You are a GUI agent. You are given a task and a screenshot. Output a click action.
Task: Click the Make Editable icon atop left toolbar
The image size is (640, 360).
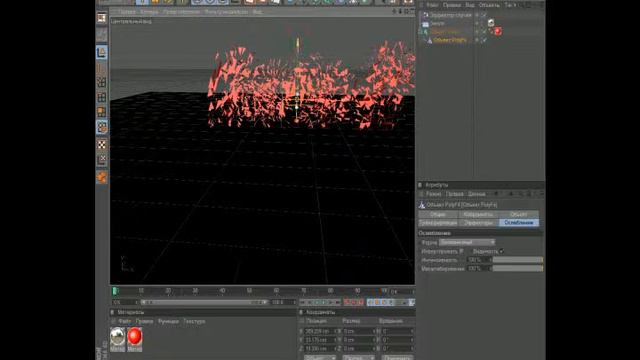102,18
